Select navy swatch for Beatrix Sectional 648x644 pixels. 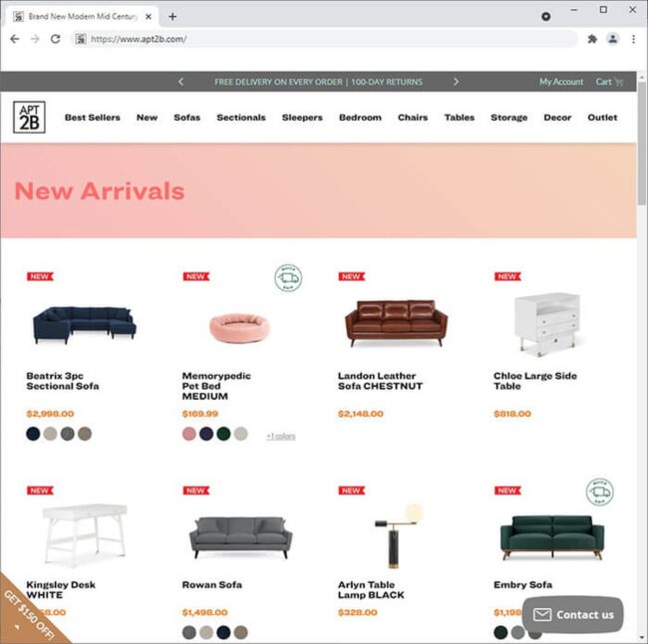33,434
